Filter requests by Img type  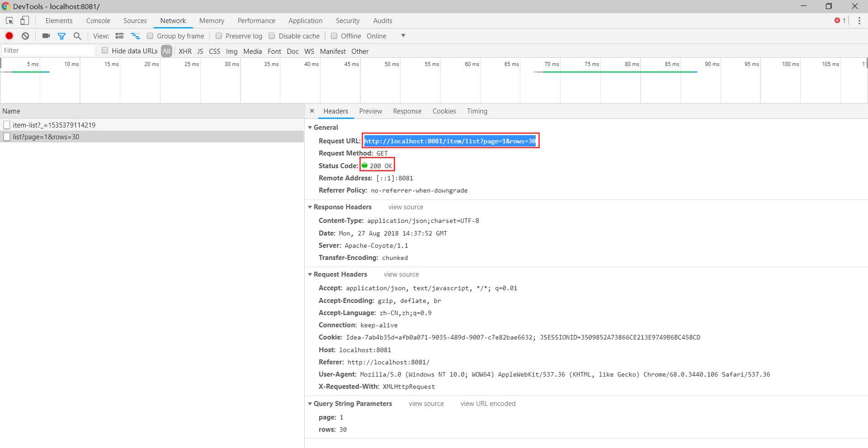pos(232,51)
